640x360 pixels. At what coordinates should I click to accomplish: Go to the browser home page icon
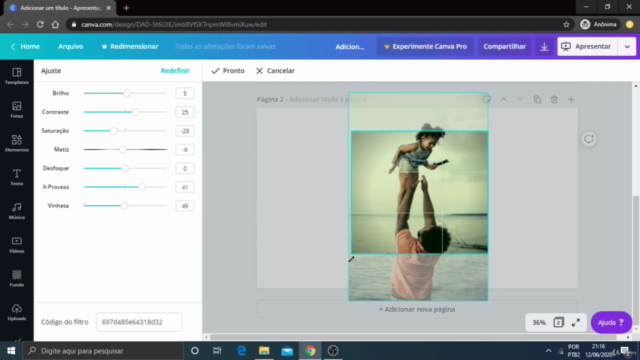click(x=55, y=24)
